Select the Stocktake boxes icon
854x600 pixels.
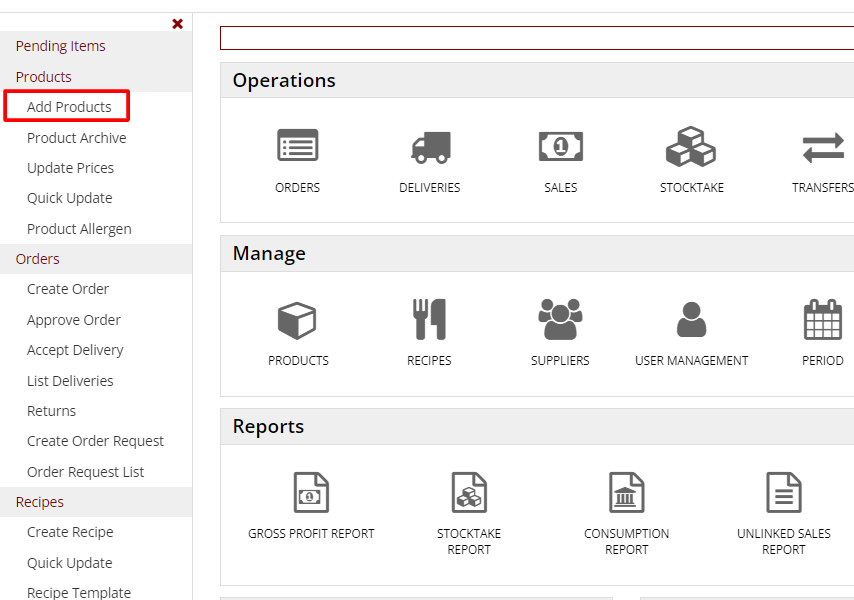pyautogui.click(x=691, y=147)
